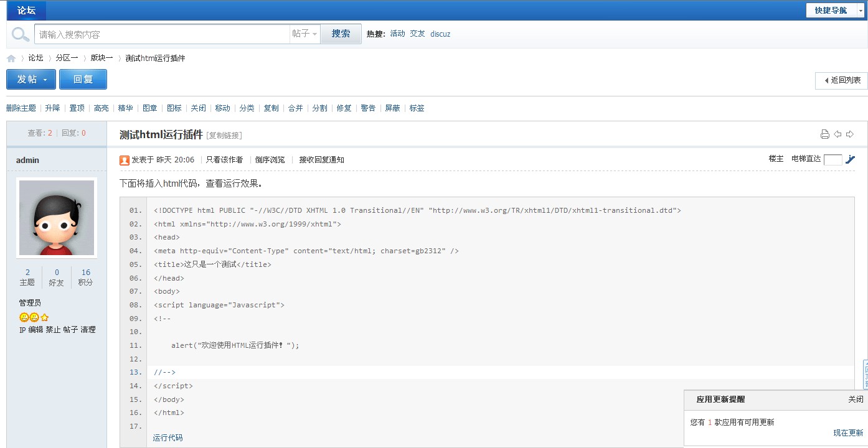The image size is (868, 448).
Task: Focus the search input field
Action: (x=163, y=34)
